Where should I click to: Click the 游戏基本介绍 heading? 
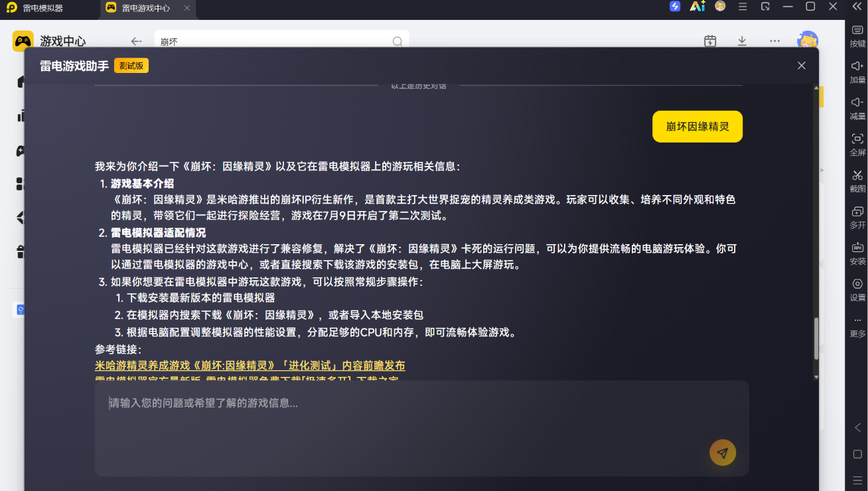coord(142,183)
